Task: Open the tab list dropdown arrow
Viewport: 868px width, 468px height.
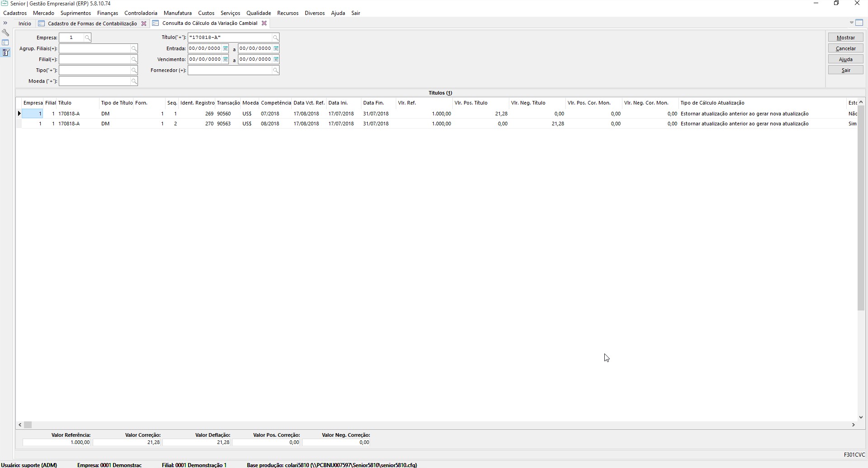Action: click(851, 23)
